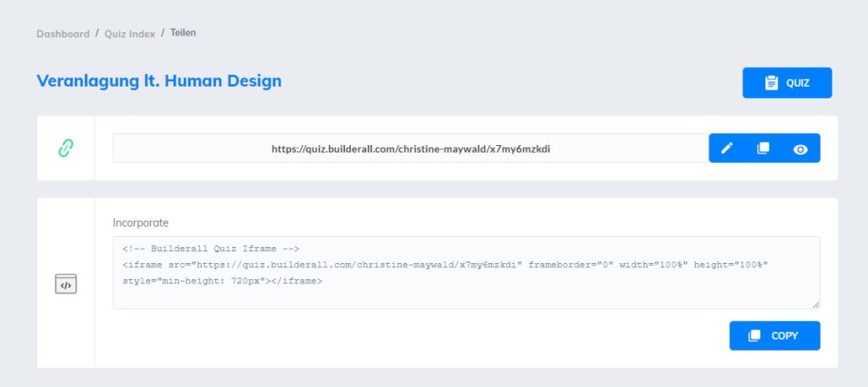This screenshot has width=868, height=387.
Task: Click the clipboard icon in the QUIZ button
Action: point(771,83)
